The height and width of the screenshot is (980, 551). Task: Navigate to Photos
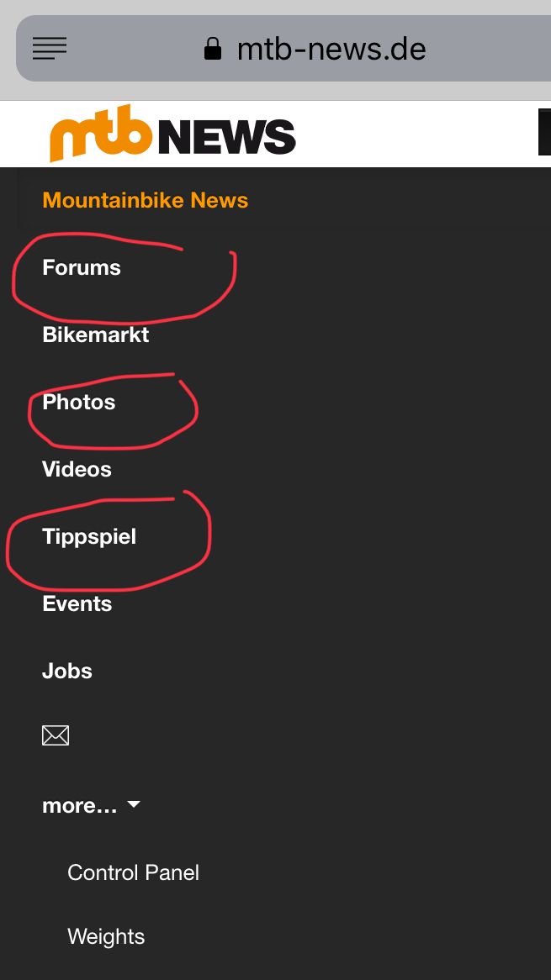(x=79, y=402)
